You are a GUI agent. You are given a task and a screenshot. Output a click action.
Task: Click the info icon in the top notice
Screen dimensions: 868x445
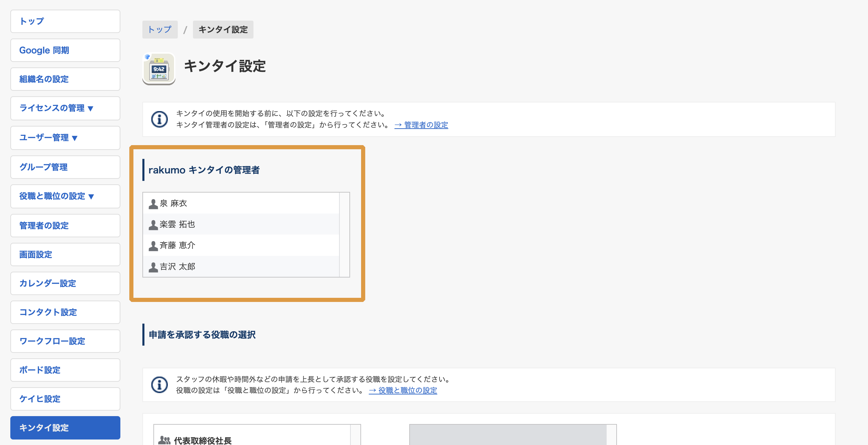point(160,119)
